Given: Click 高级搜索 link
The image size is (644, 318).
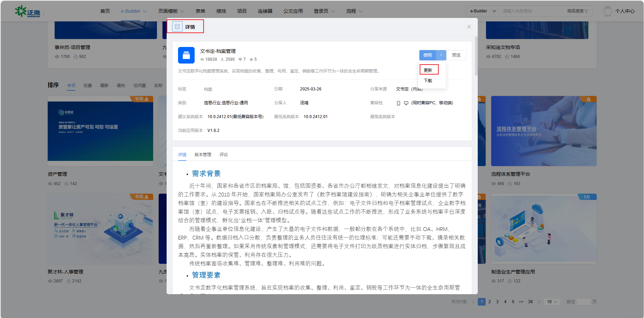Looking at the screenshot, I should (575, 11).
